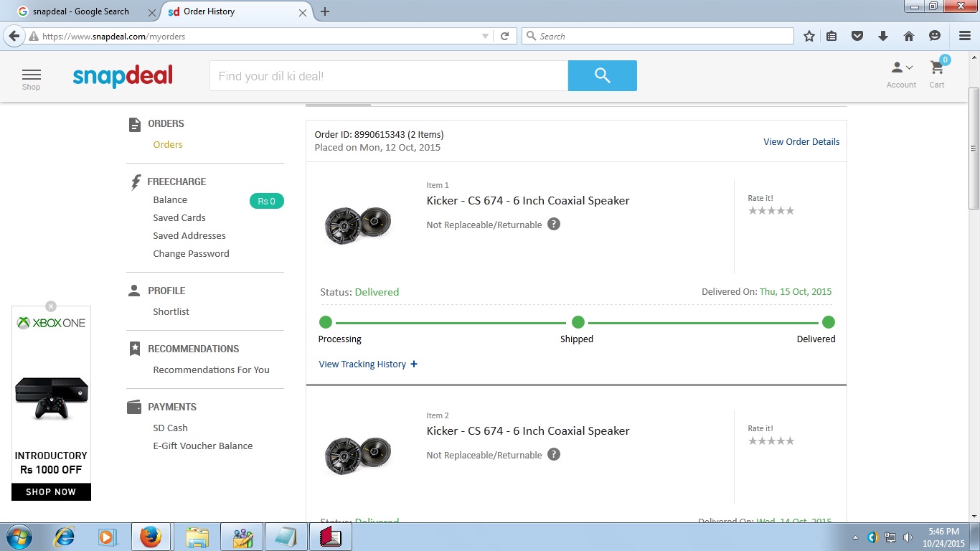
Task: Switch to the snapdeal - Google Search tab
Action: pyautogui.click(x=80, y=11)
